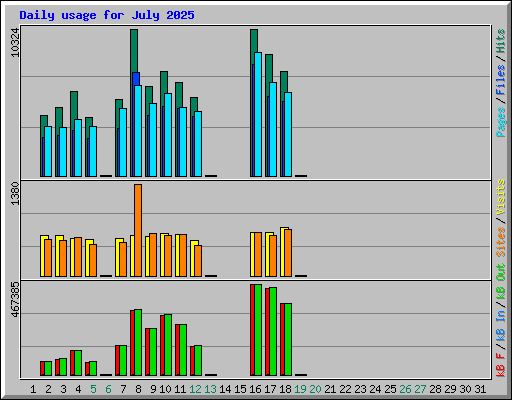Click day 15 on the x-axis
The height and width of the screenshot is (400, 512).
click(x=240, y=389)
